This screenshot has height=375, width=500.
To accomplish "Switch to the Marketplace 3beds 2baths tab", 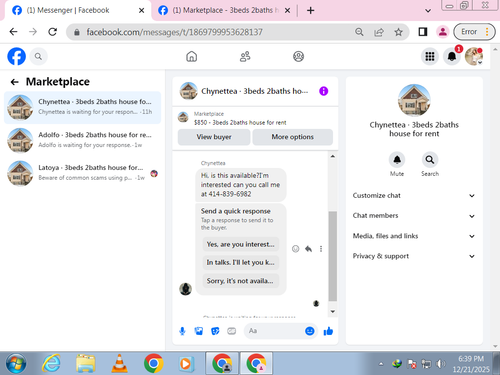I will coord(223,10).
